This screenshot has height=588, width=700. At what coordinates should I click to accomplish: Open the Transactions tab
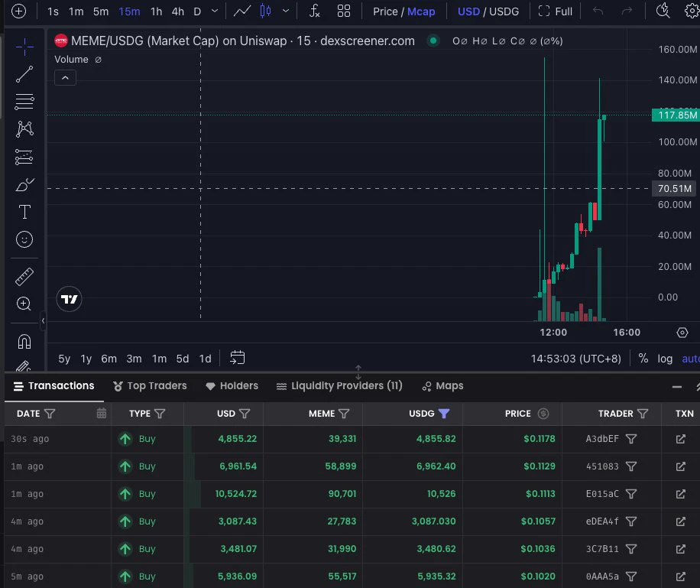54,386
